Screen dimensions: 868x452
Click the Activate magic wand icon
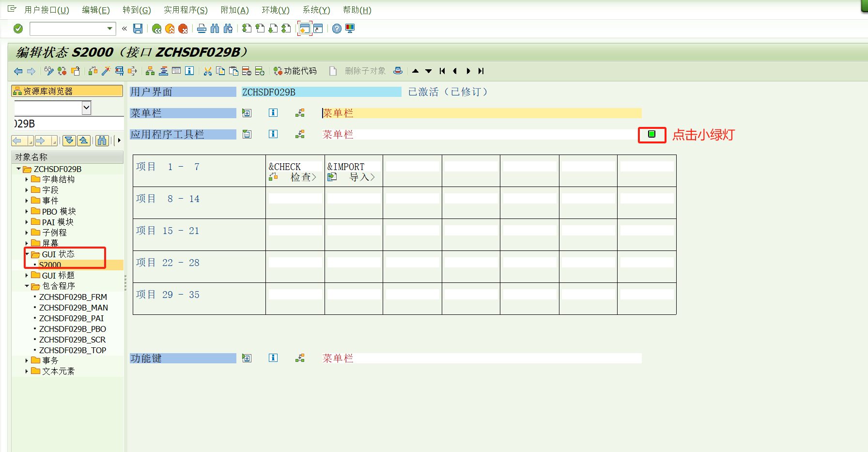pyautogui.click(x=106, y=71)
